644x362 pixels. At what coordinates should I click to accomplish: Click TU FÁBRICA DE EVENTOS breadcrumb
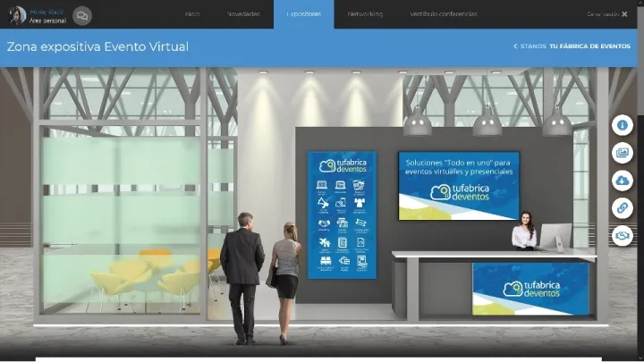589,46
